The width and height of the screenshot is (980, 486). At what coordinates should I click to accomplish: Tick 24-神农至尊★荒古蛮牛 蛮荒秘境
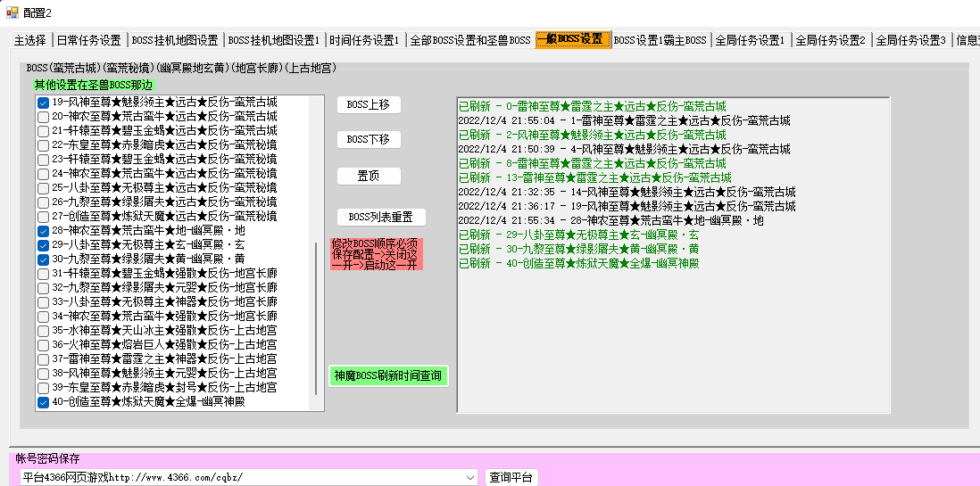point(43,174)
